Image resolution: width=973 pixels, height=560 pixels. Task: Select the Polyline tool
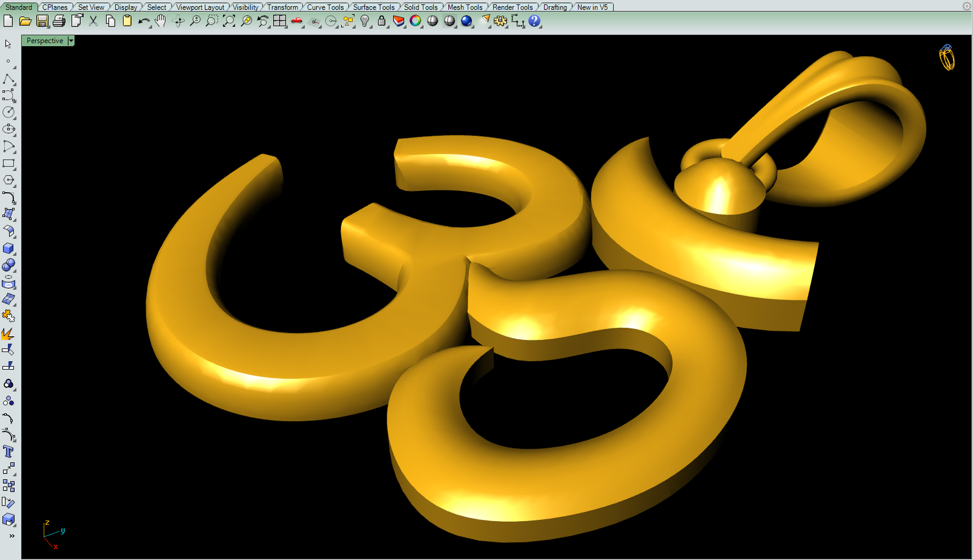9,78
